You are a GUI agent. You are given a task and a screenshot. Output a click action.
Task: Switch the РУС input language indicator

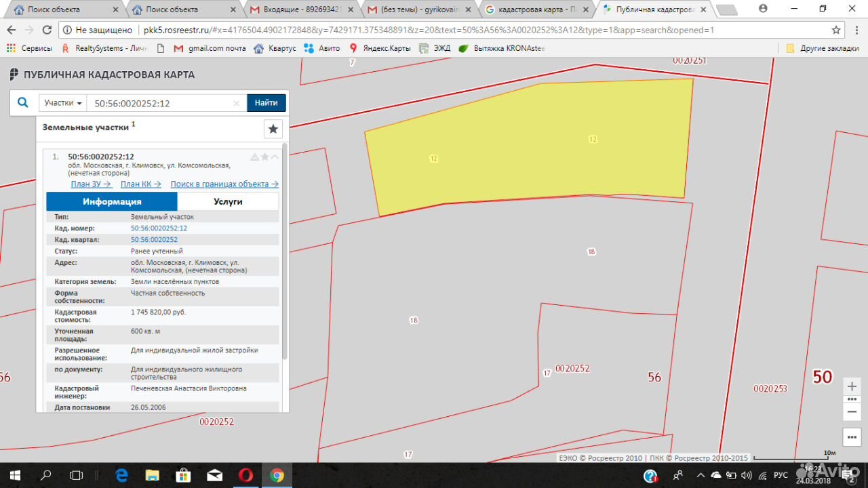coord(781,475)
